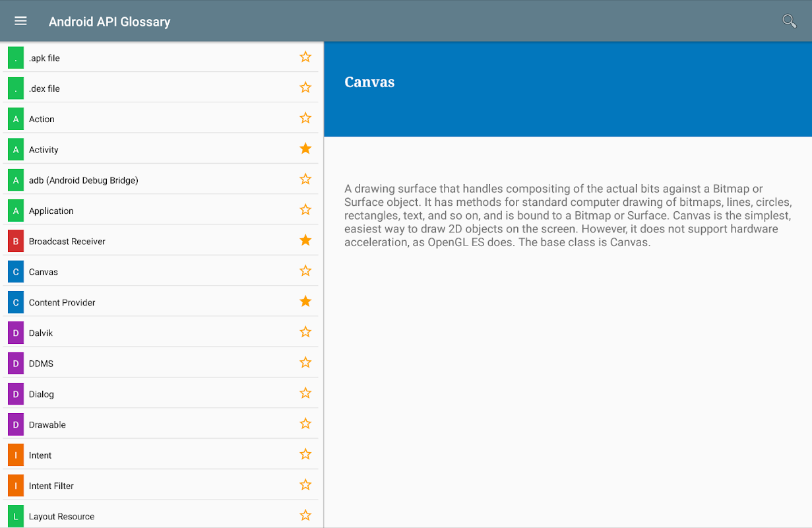The height and width of the screenshot is (528, 812).
Task: Favorite the .apk file entry
Action: [x=305, y=57]
